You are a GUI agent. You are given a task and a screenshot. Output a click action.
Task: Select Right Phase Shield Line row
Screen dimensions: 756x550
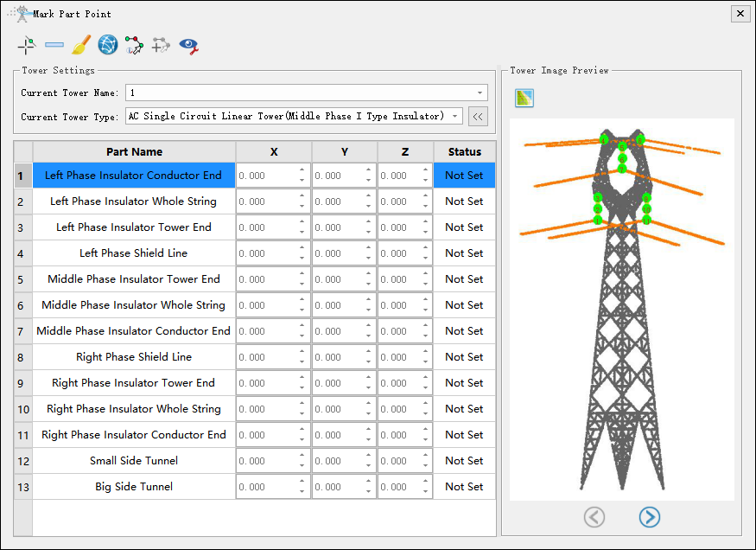(x=134, y=357)
